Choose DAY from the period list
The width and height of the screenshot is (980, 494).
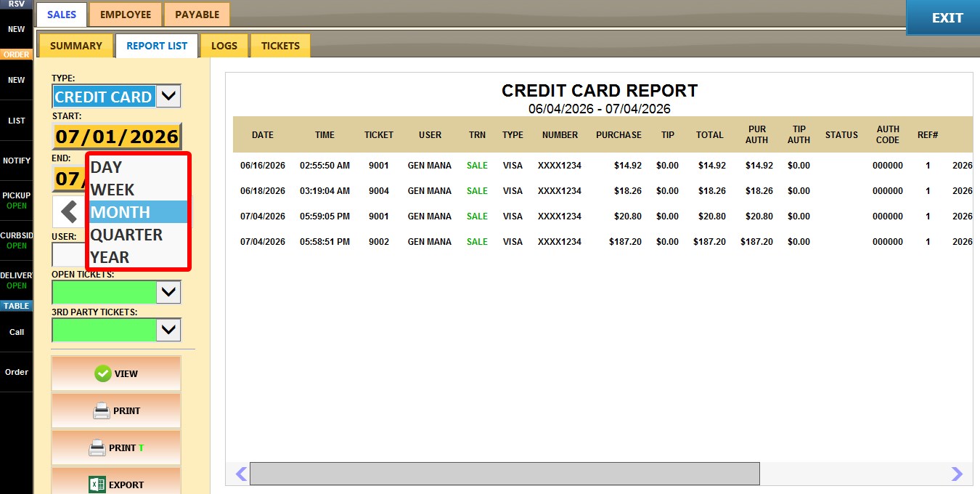coord(138,167)
